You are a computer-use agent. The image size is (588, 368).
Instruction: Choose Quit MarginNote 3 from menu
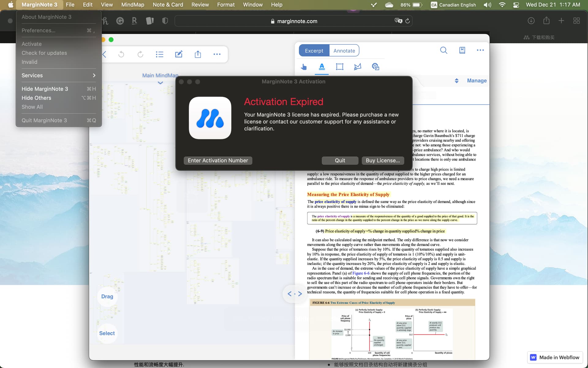coord(58,121)
